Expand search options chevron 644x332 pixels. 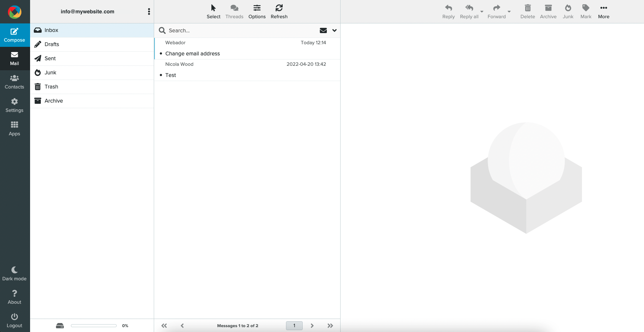coord(334,30)
